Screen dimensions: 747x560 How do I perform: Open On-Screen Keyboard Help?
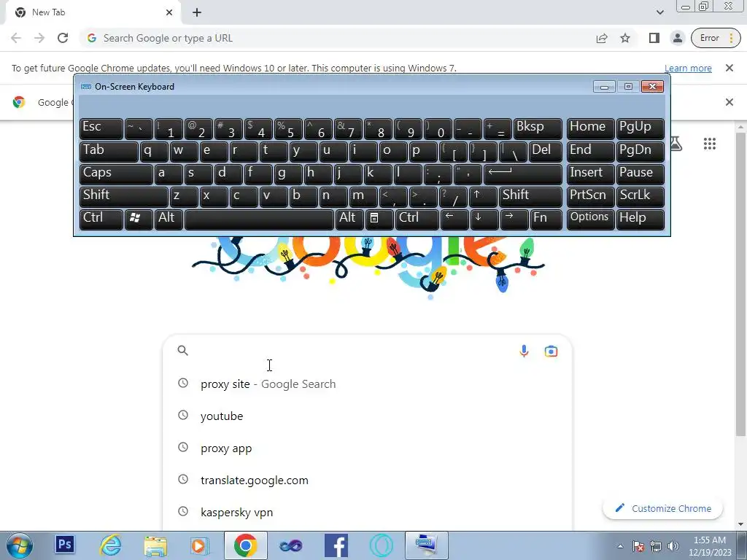coord(640,219)
